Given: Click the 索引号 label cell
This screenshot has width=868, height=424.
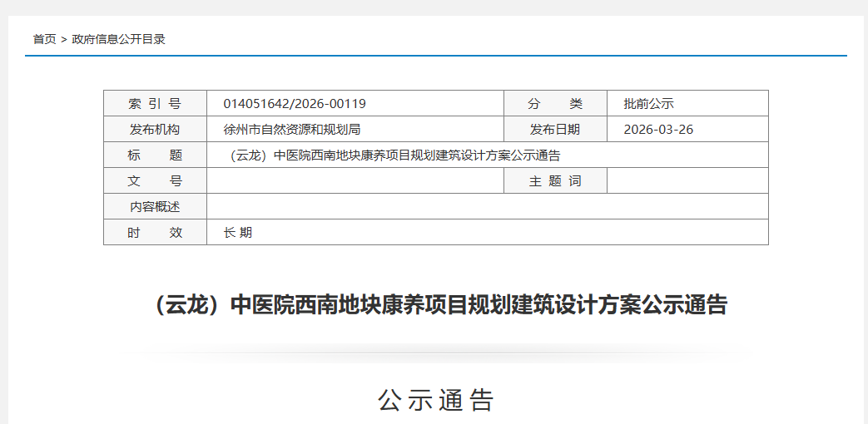Looking at the screenshot, I should coord(155,104).
